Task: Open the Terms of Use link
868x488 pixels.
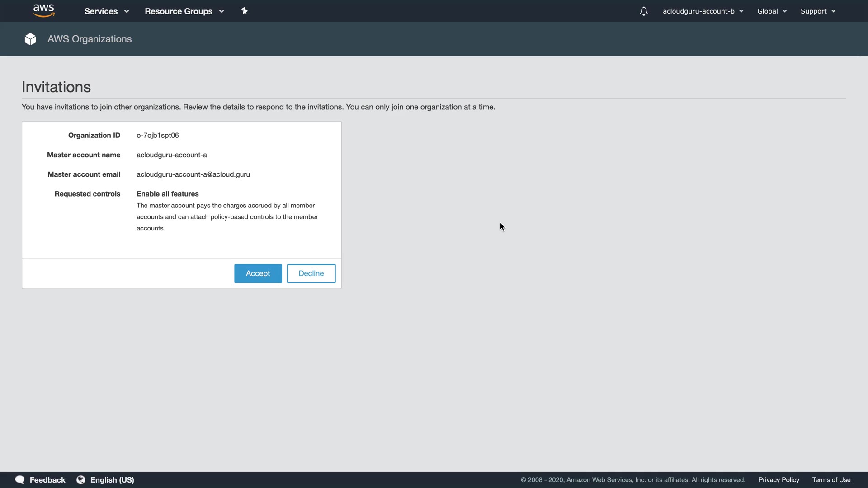Action: click(831, 480)
